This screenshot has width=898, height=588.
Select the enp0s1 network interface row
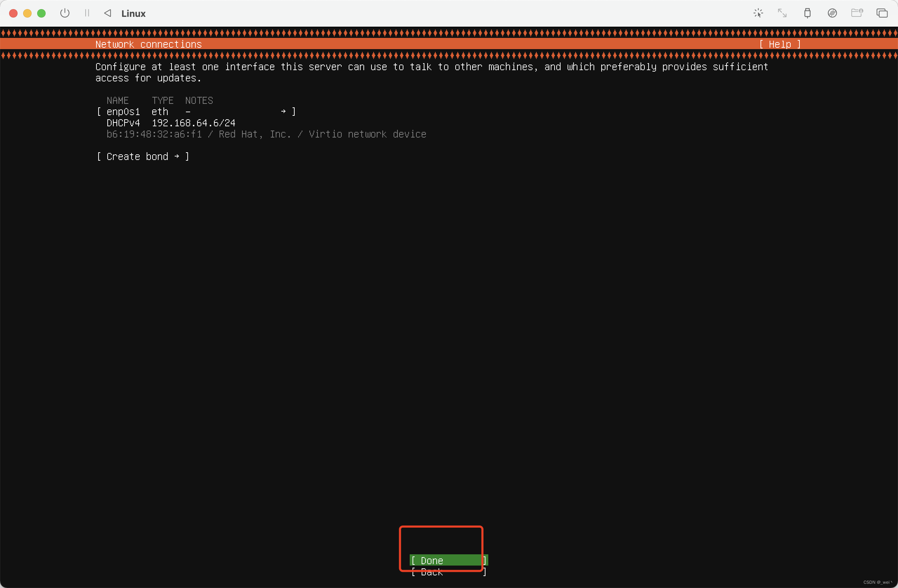click(x=123, y=112)
